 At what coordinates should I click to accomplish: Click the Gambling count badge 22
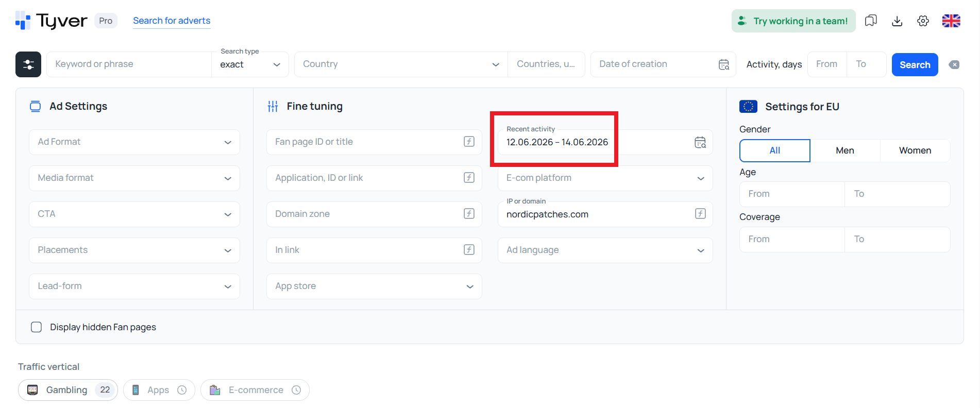[x=105, y=390]
